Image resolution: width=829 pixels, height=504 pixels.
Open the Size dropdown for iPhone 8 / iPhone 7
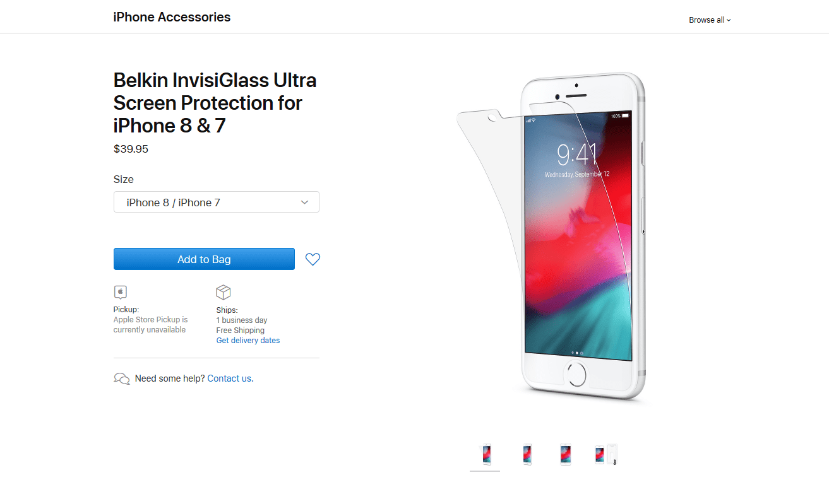coord(216,202)
